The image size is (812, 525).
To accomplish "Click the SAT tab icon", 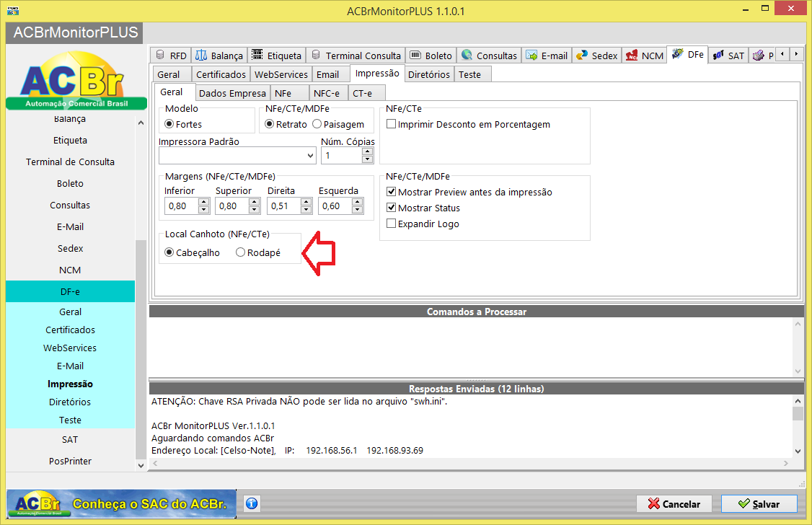I will pos(718,56).
